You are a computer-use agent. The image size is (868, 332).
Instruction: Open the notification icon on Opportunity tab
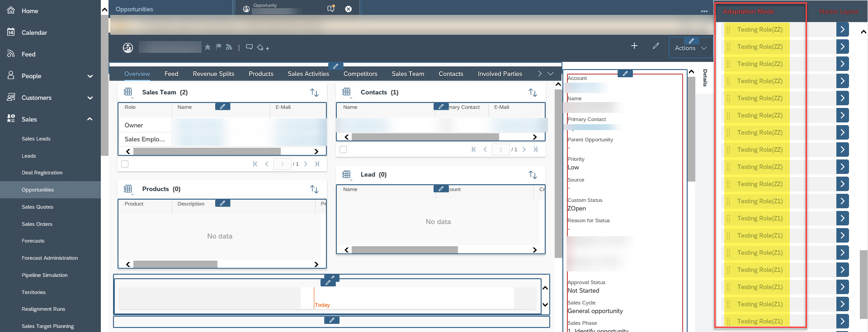[331, 9]
